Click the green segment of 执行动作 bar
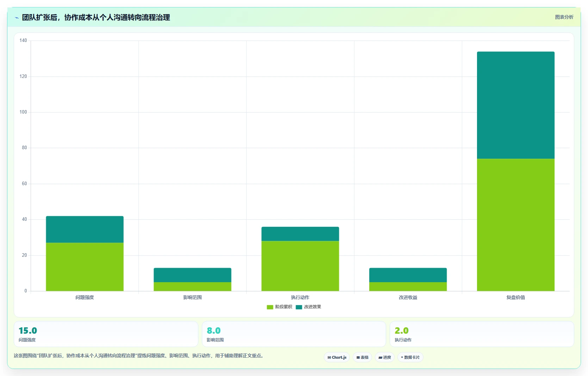588x376 pixels. click(x=300, y=266)
